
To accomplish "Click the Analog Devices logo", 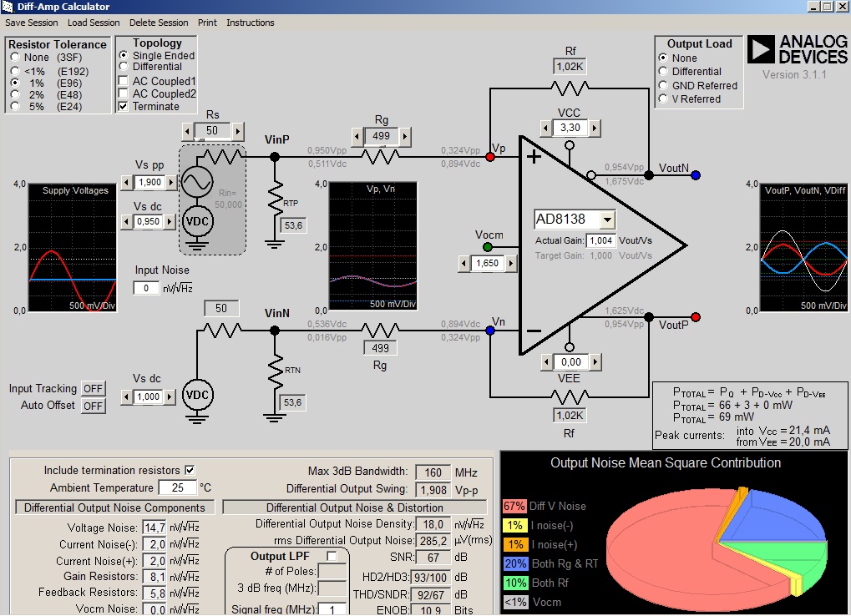I will point(797,50).
